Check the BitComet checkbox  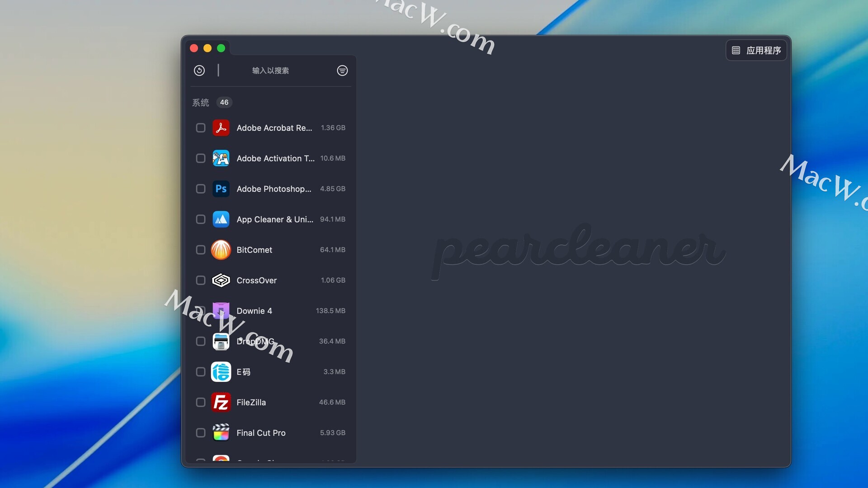201,250
